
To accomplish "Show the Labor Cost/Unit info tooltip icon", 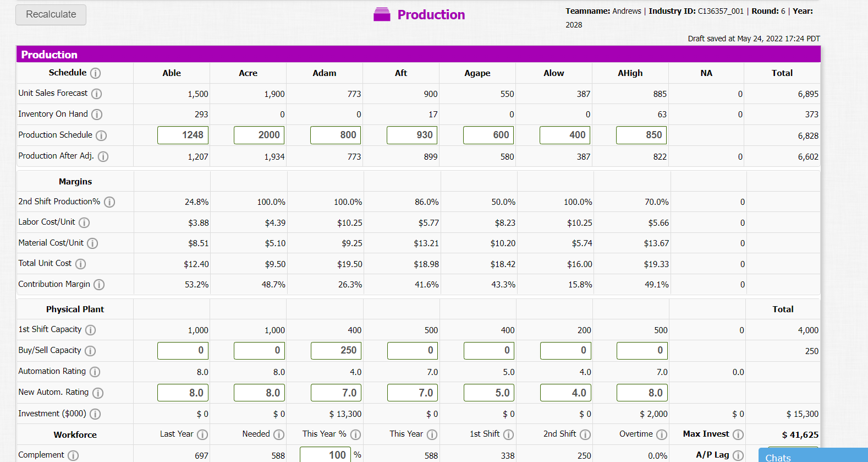I will [84, 222].
